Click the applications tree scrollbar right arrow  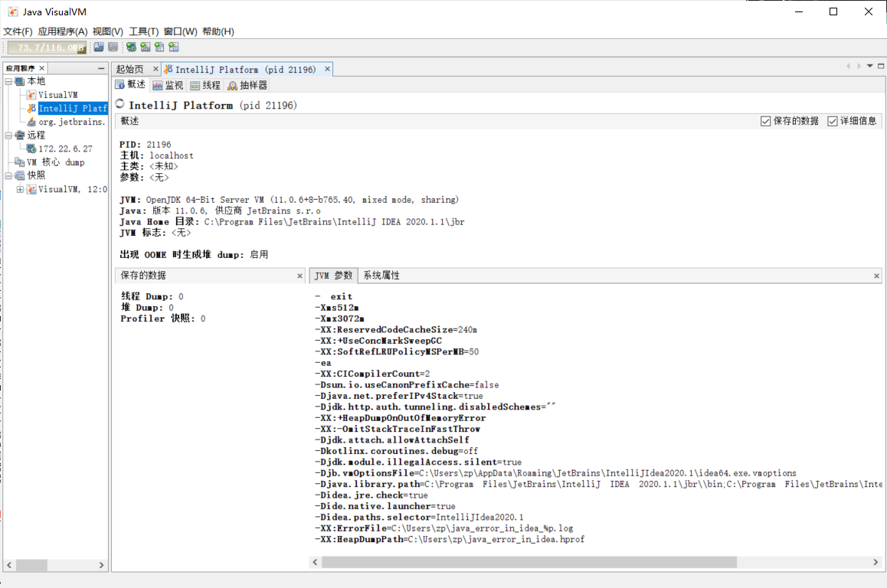(x=101, y=565)
